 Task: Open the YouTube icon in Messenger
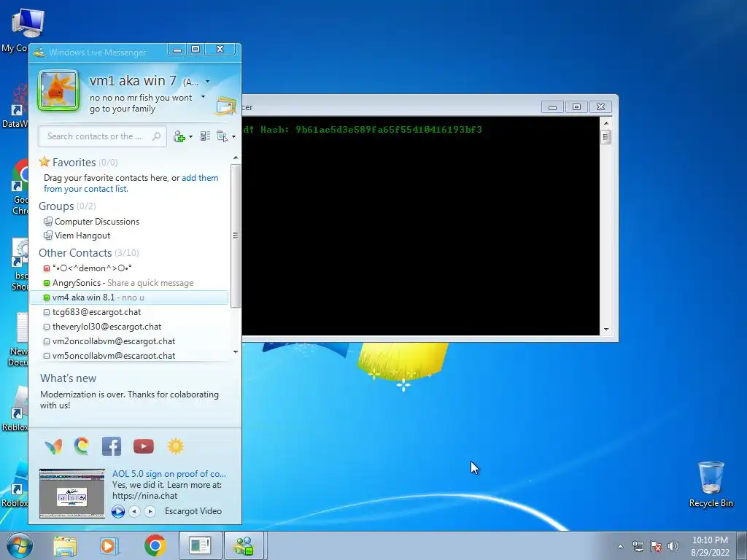pos(144,446)
